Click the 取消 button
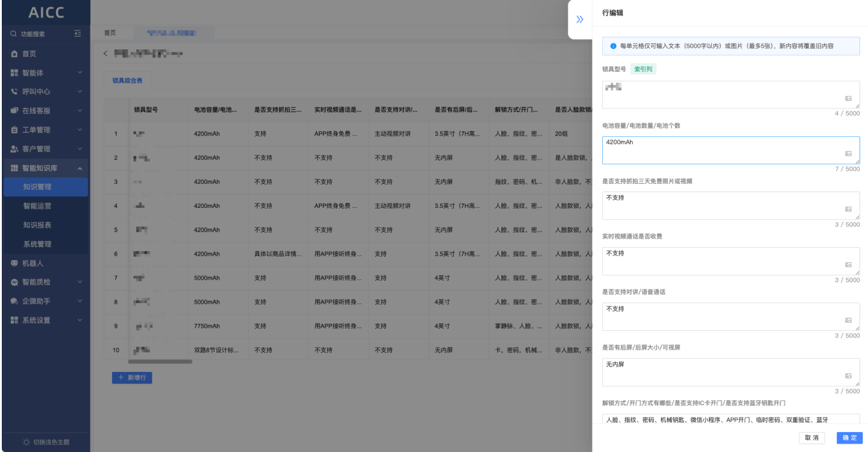 pyautogui.click(x=812, y=438)
